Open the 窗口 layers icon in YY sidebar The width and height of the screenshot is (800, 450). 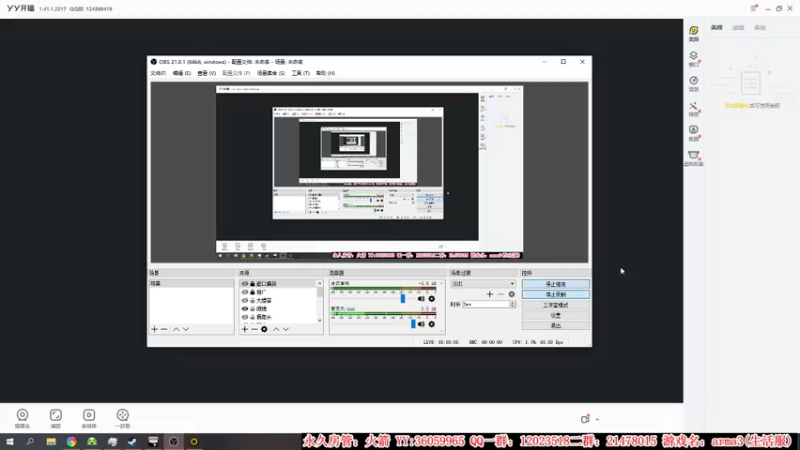click(693, 58)
